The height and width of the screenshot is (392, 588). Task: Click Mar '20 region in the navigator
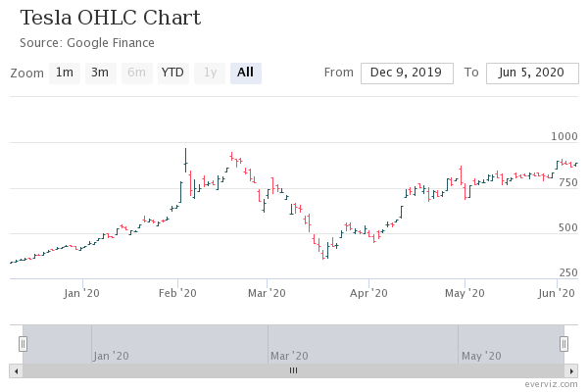[x=363, y=344]
